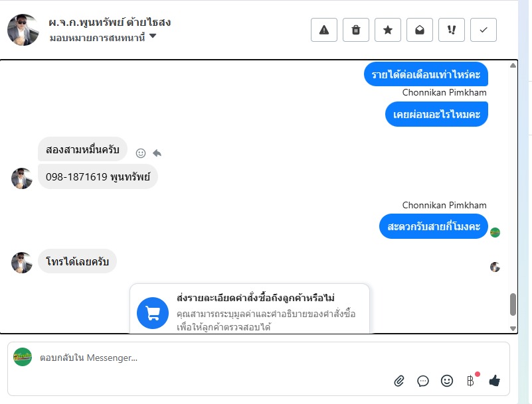Image resolution: width=532 pixels, height=404 pixels.
Task: React with emoji to สองสามหมื่นครับ message
Action: pos(140,153)
